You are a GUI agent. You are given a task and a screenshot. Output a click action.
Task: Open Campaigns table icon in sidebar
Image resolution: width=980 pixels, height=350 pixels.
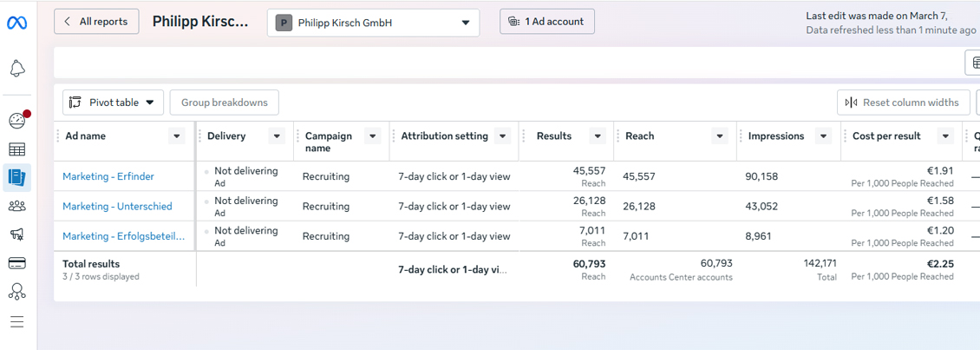(17, 149)
